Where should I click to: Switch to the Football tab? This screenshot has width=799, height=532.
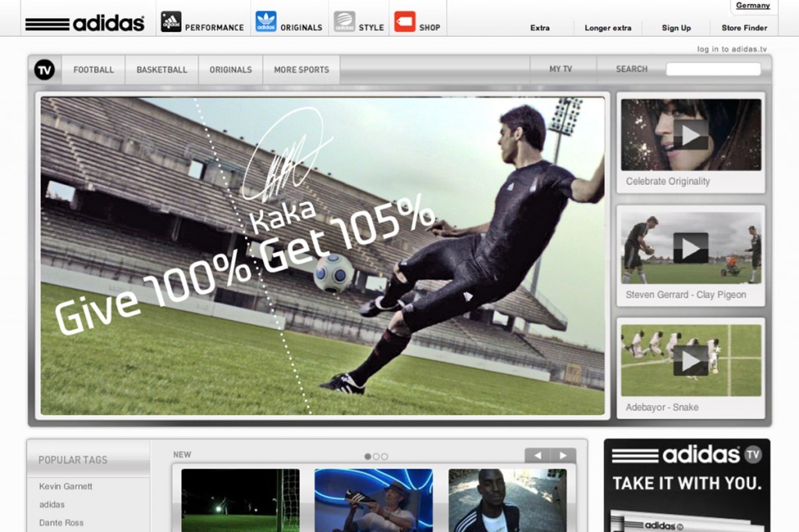pos(94,69)
